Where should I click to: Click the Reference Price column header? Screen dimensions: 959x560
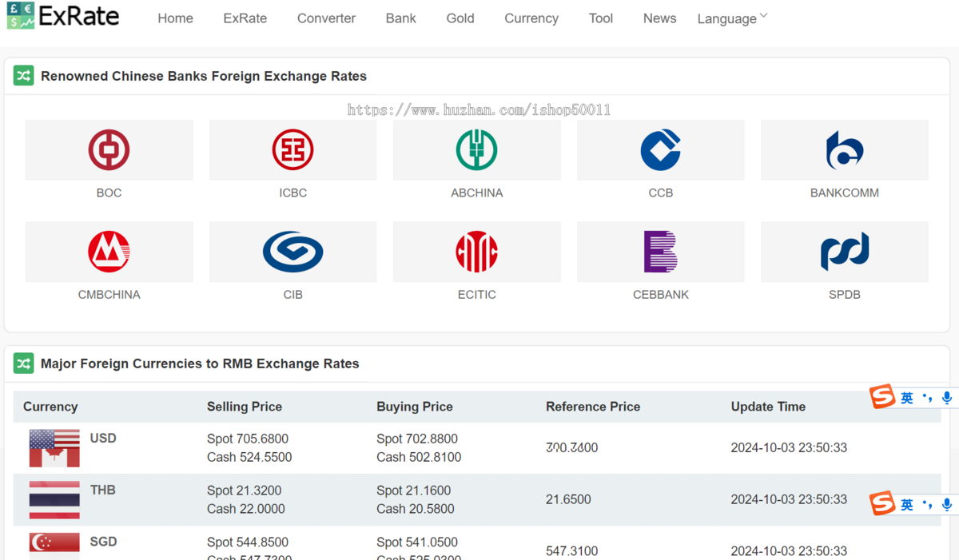tap(593, 407)
